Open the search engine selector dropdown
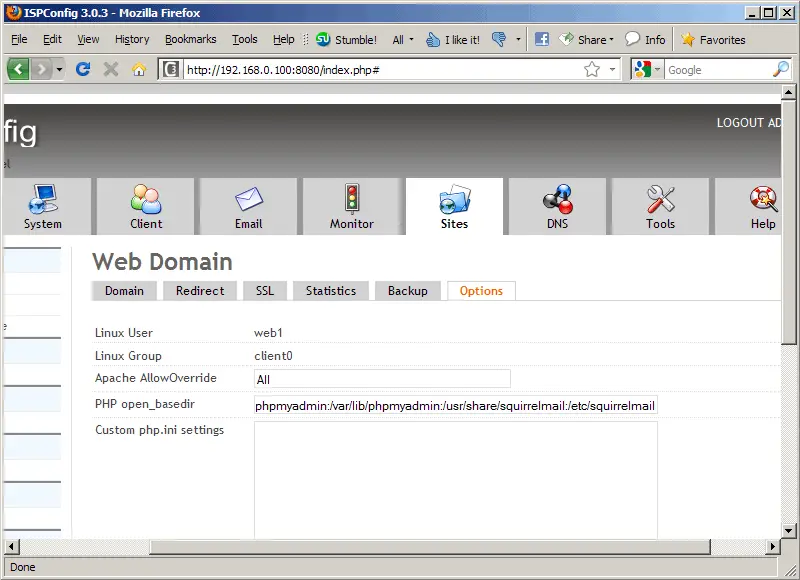Image resolution: width=800 pixels, height=580 pixels. (x=647, y=69)
